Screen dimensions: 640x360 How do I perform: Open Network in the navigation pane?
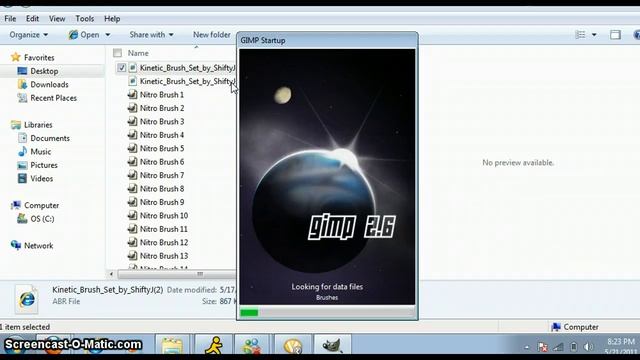point(38,246)
